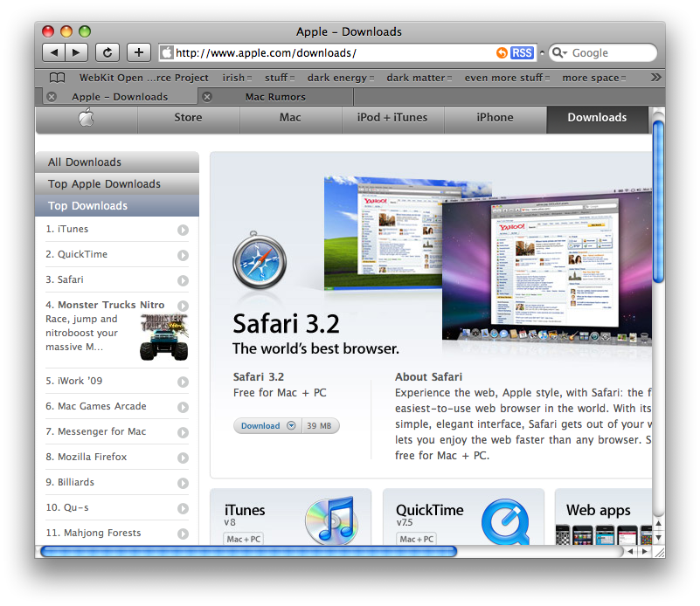Click the Monster Trucks Nitro thumbnail

[163, 337]
